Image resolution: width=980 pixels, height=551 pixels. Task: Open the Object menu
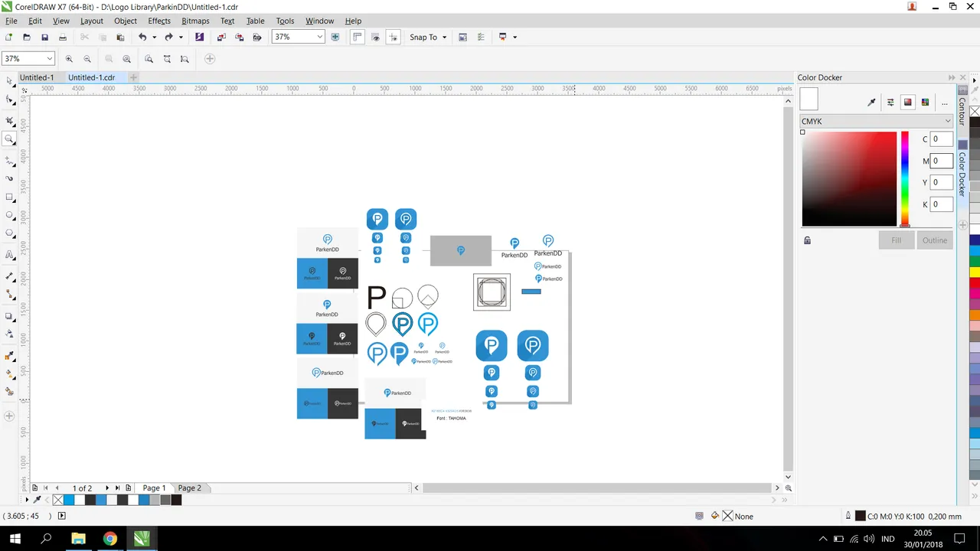pyautogui.click(x=126, y=21)
